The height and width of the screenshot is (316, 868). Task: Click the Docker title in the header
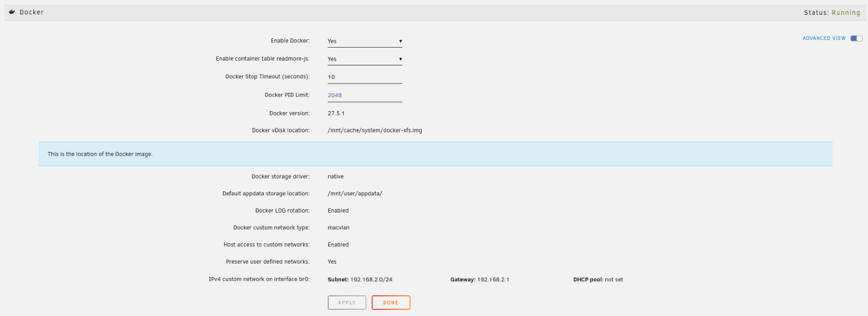click(31, 12)
